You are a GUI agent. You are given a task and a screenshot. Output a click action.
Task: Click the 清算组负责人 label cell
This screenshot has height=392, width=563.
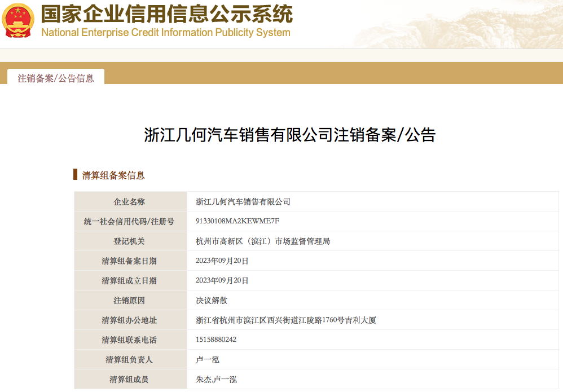[129, 359]
